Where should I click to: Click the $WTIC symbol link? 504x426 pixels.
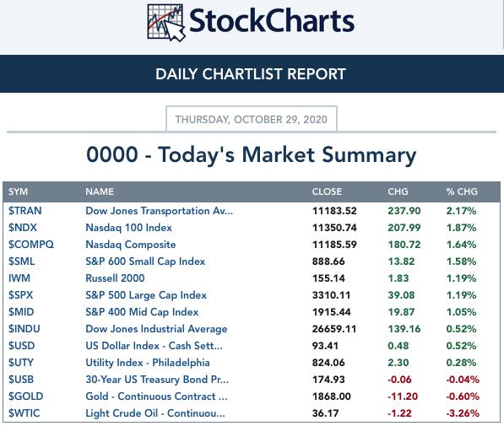point(24,413)
